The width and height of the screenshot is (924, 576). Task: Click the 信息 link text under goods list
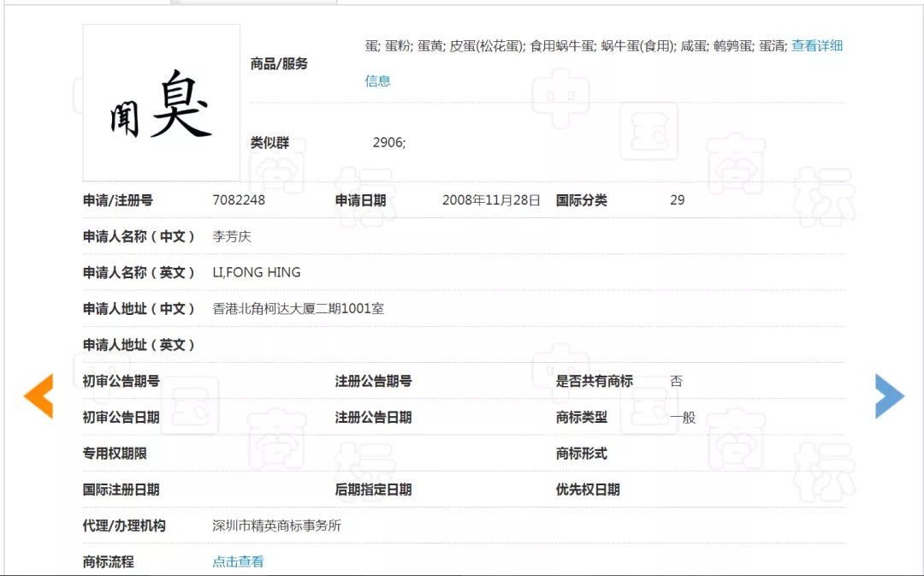coord(378,80)
